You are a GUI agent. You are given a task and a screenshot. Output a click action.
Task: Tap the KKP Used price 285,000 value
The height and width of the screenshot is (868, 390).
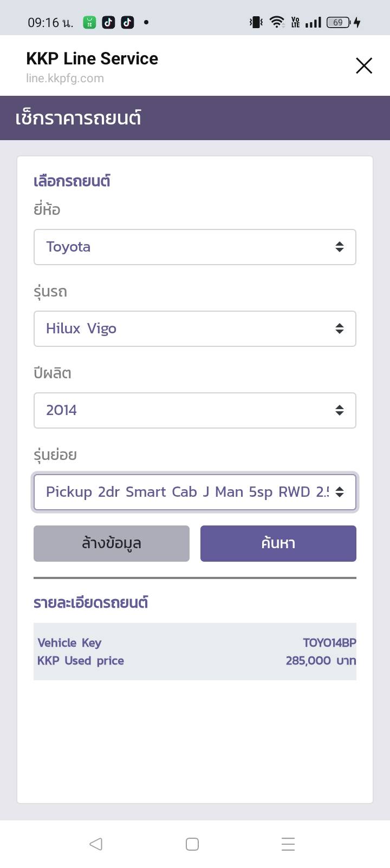[x=321, y=660]
